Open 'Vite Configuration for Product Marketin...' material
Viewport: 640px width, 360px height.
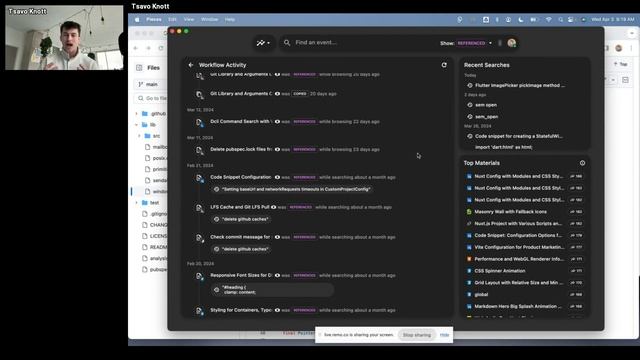pos(519,247)
